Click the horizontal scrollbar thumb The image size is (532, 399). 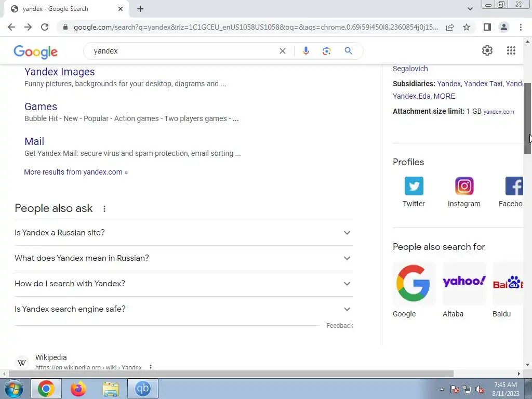coord(231,374)
